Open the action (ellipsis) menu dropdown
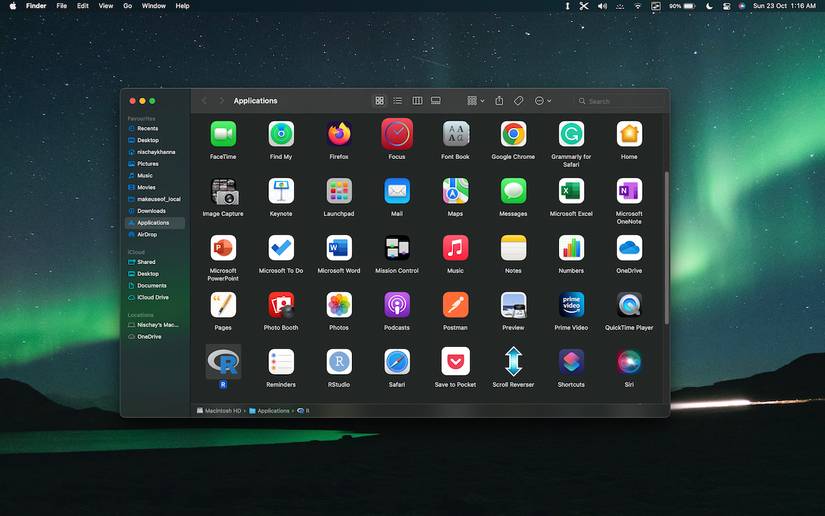The width and height of the screenshot is (825, 516). click(x=543, y=100)
